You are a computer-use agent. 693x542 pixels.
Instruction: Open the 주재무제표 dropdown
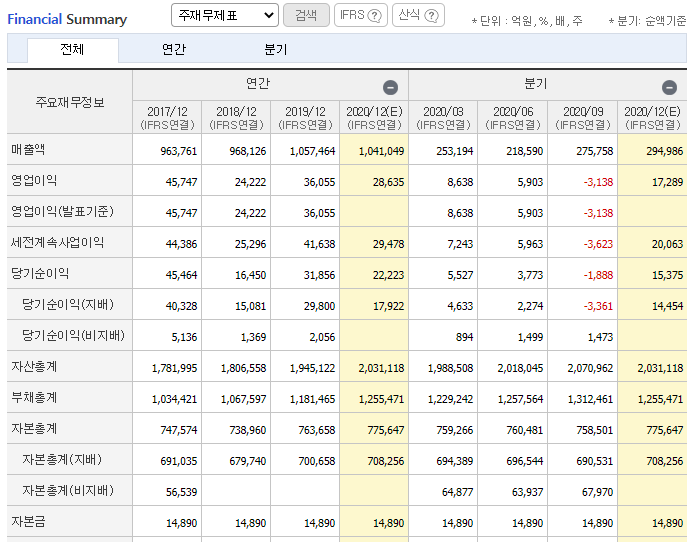pyautogui.click(x=225, y=15)
